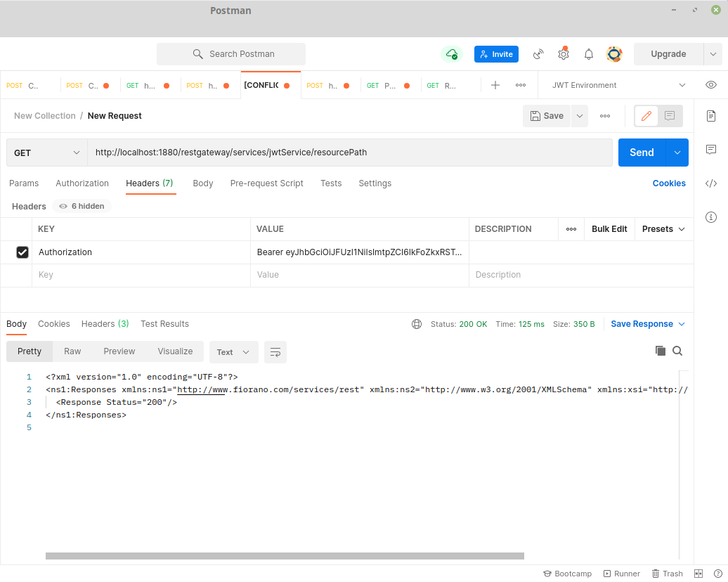Open request more actions dots beside Save
728x582 pixels.
pyautogui.click(x=604, y=116)
